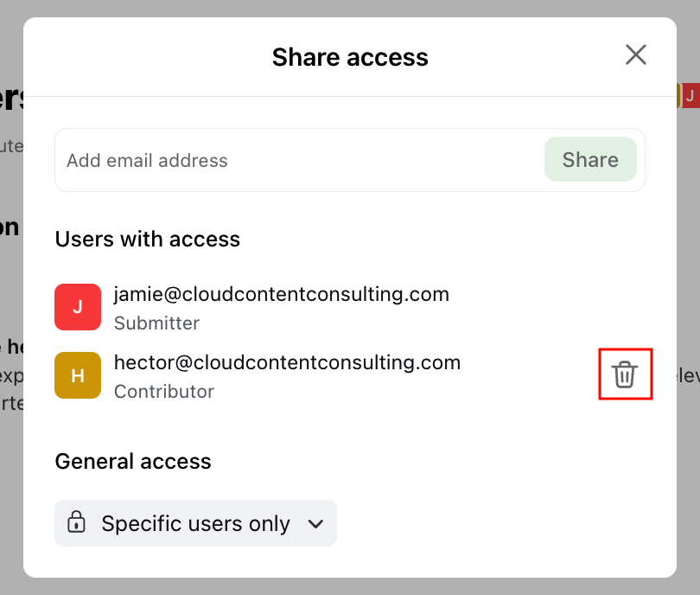The width and height of the screenshot is (700, 595).
Task: Click the Contributor role label
Action: [164, 391]
